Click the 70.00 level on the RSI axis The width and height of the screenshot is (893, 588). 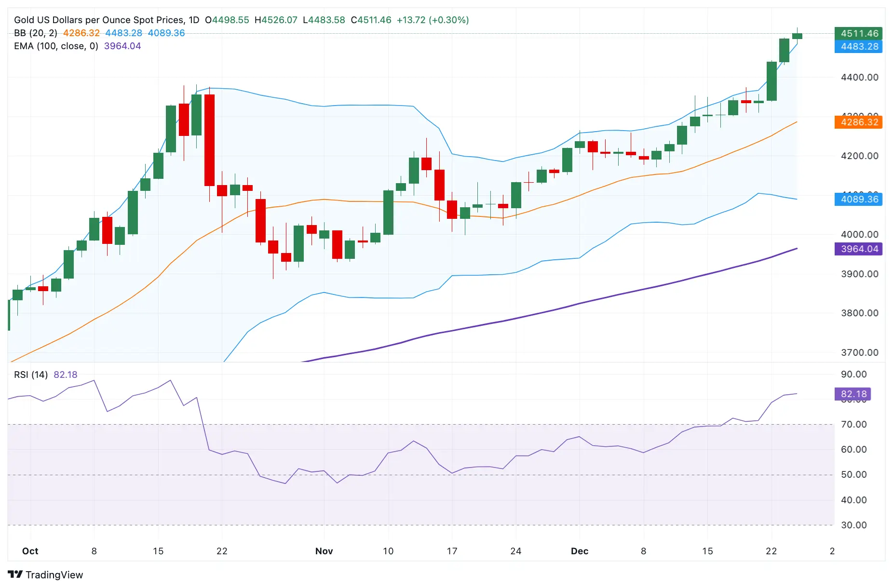(853, 424)
